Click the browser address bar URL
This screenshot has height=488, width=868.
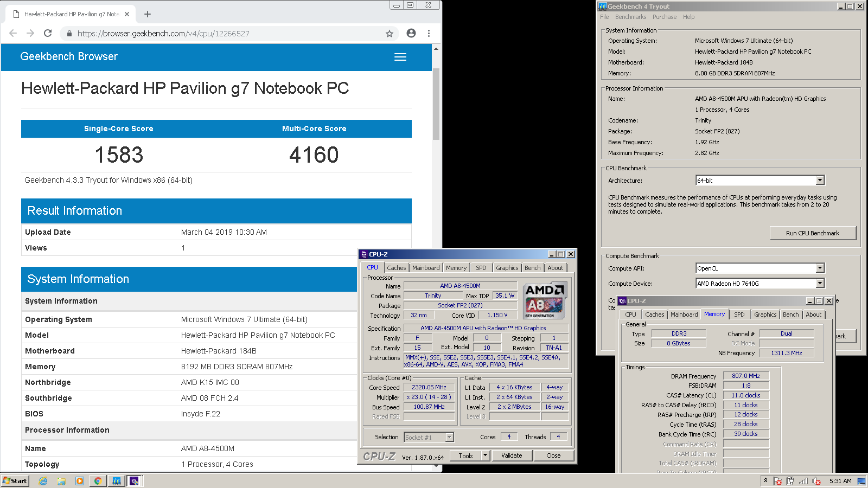pyautogui.click(x=163, y=34)
